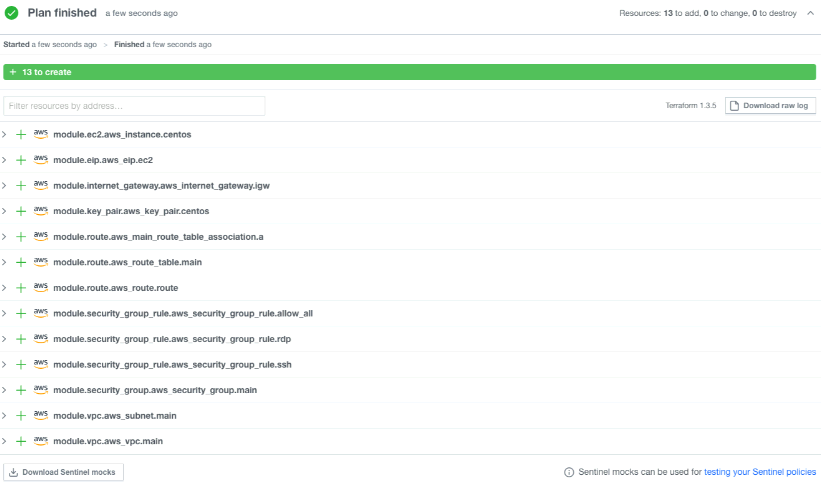Click document icon in Download raw log button
821x486 pixels.
tap(734, 106)
